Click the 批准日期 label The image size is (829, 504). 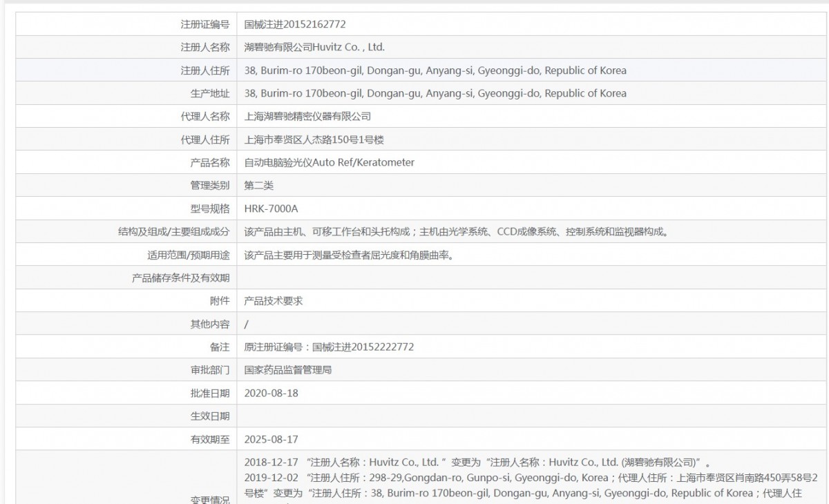pos(210,393)
